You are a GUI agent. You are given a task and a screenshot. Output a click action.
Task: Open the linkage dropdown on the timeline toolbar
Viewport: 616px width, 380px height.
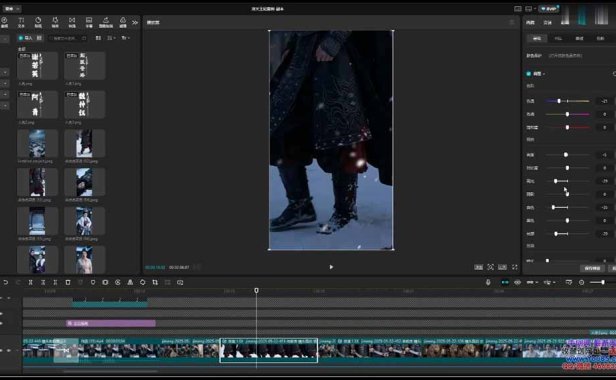532,282
